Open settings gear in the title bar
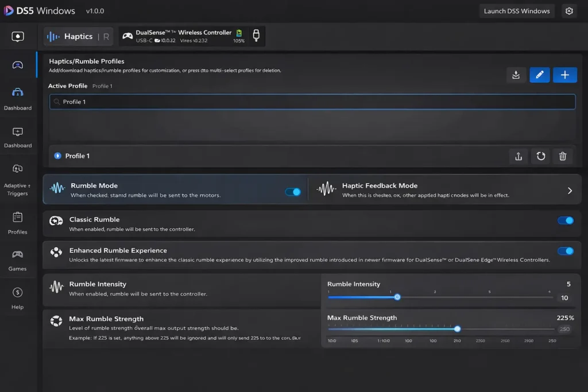 pyautogui.click(x=569, y=11)
